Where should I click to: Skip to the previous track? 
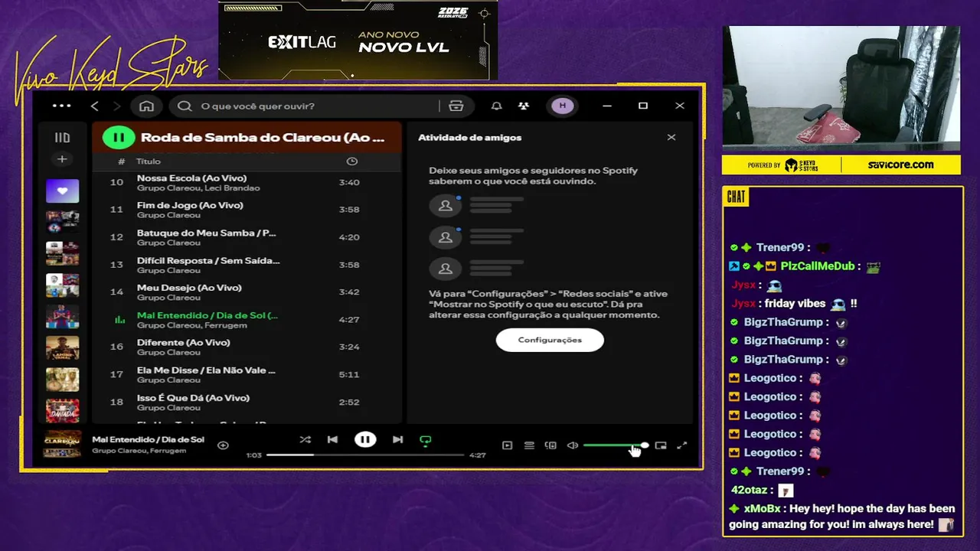332,439
